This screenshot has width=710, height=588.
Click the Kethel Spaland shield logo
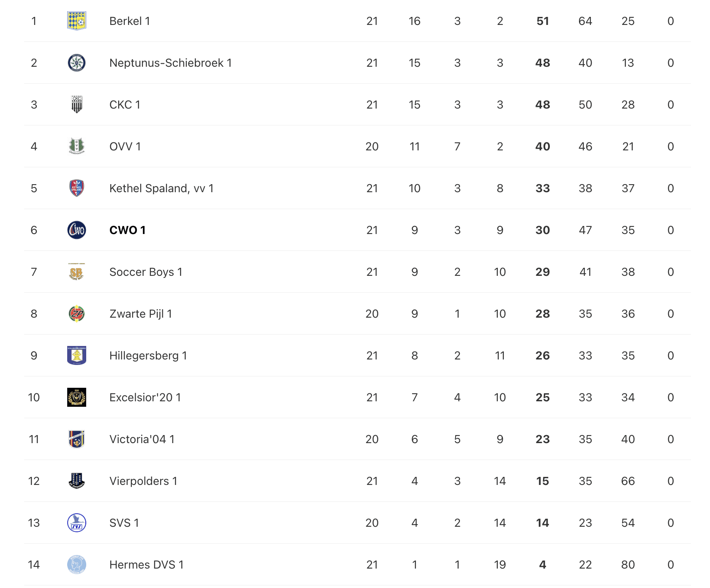pos(76,188)
